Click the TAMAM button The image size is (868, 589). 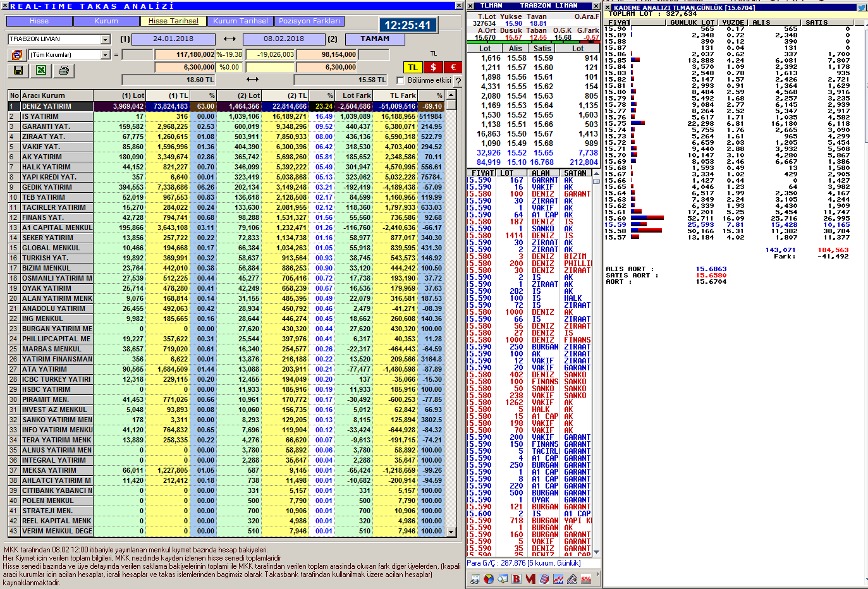click(x=375, y=39)
